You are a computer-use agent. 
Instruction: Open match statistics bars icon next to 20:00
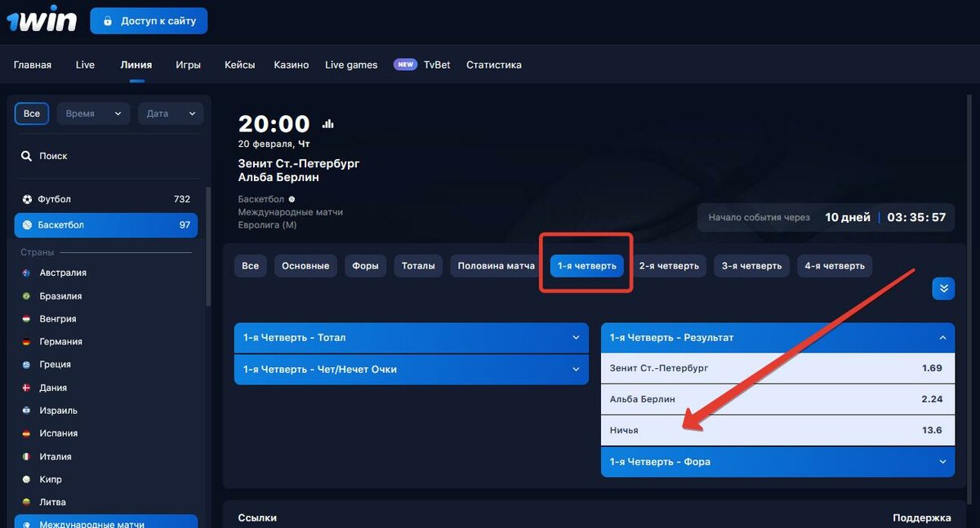point(328,124)
